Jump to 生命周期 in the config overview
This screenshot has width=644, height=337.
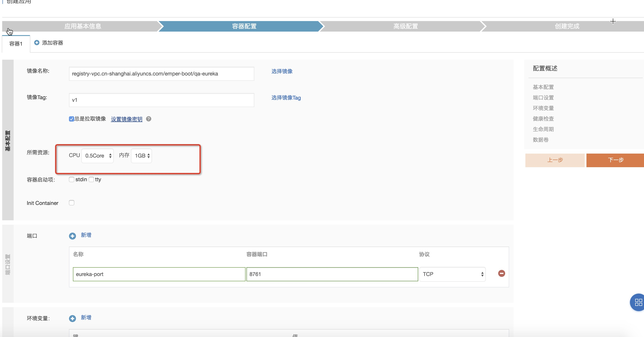pyautogui.click(x=543, y=129)
